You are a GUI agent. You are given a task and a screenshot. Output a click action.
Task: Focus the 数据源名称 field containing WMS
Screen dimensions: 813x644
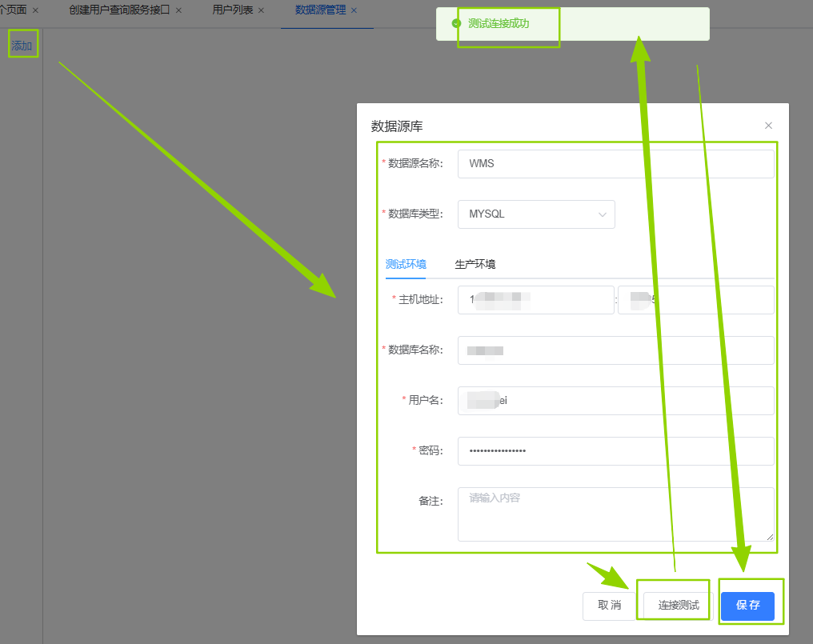click(x=615, y=164)
